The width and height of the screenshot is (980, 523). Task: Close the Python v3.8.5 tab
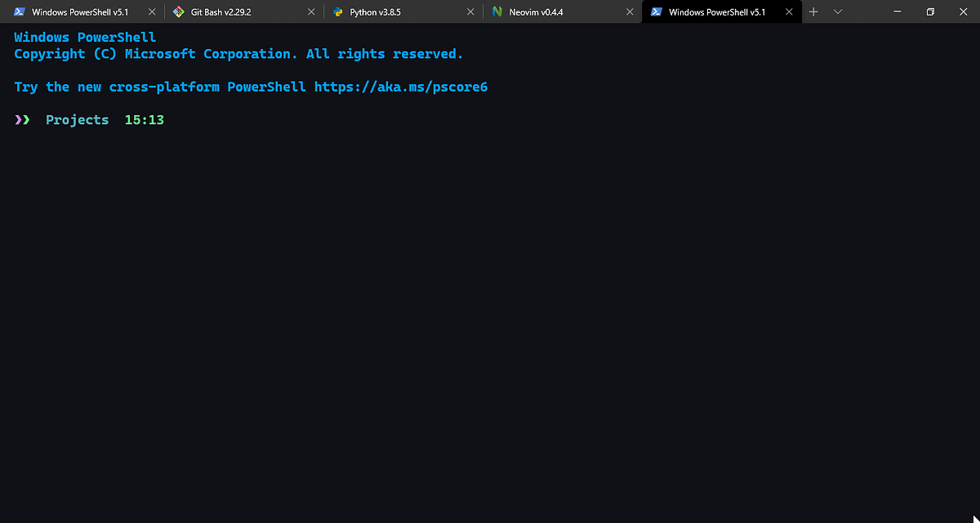pyautogui.click(x=470, y=11)
